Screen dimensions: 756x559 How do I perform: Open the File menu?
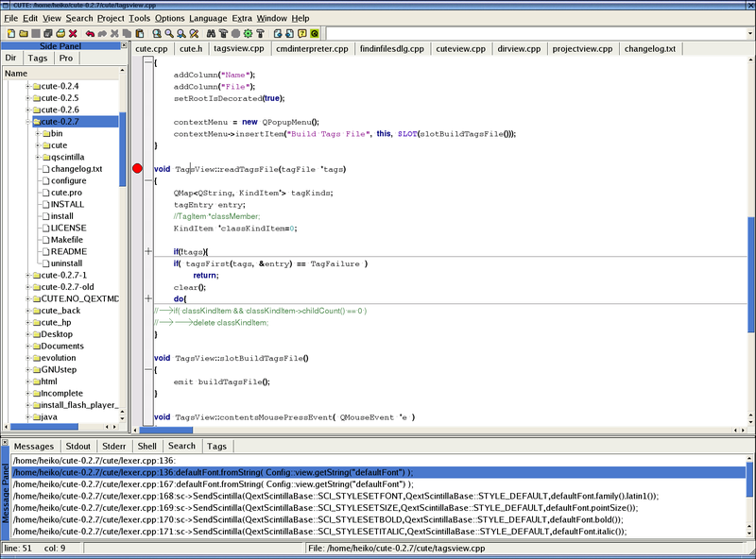10,18
